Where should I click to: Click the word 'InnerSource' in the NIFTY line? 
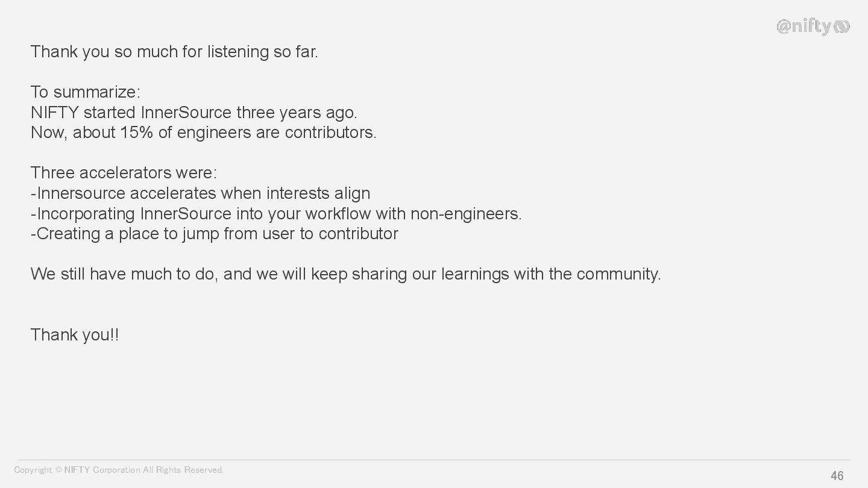tap(186, 113)
